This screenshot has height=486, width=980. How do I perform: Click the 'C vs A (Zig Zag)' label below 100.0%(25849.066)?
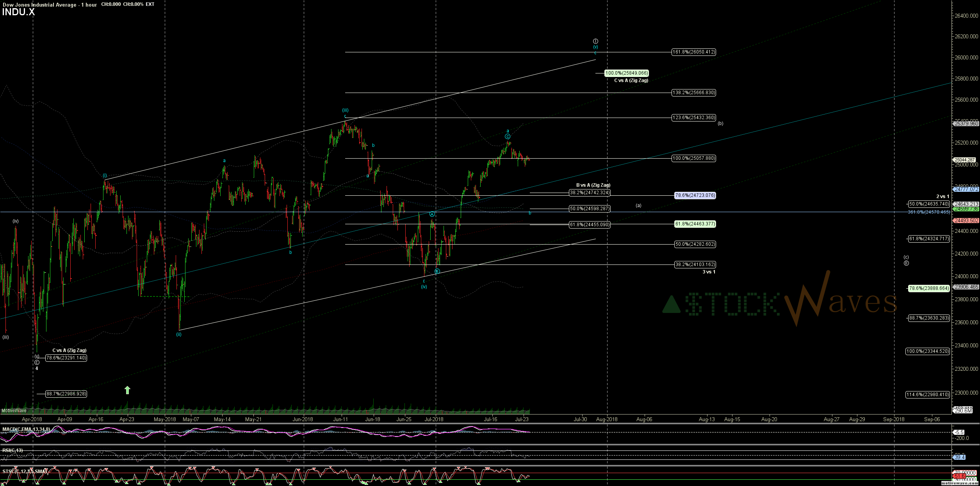coord(631,80)
